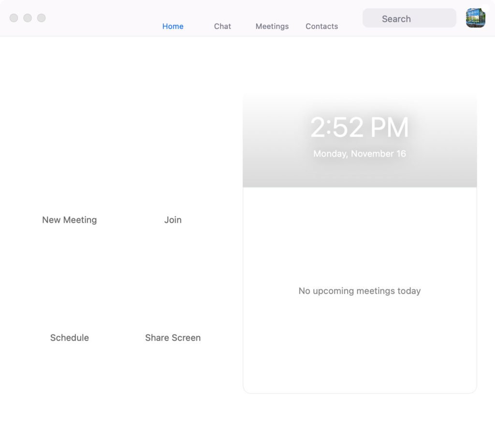The image size is (495, 448).
Task: Go to the Meetings tab
Action: (x=272, y=27)
